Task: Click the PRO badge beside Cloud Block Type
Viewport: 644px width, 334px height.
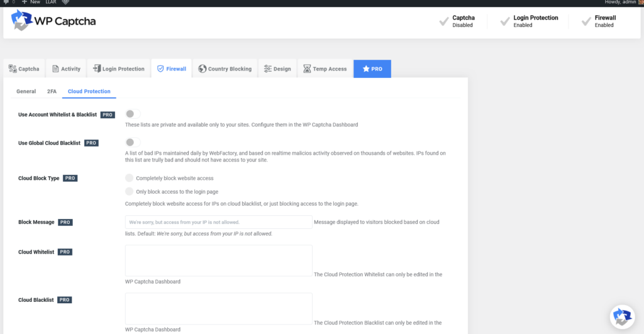Action: (x=70, y=178)
